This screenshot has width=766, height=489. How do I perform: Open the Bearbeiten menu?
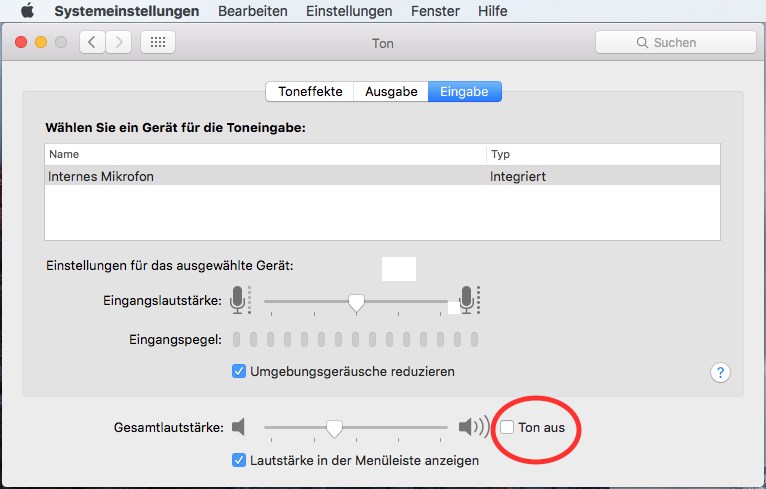point(254,11)
